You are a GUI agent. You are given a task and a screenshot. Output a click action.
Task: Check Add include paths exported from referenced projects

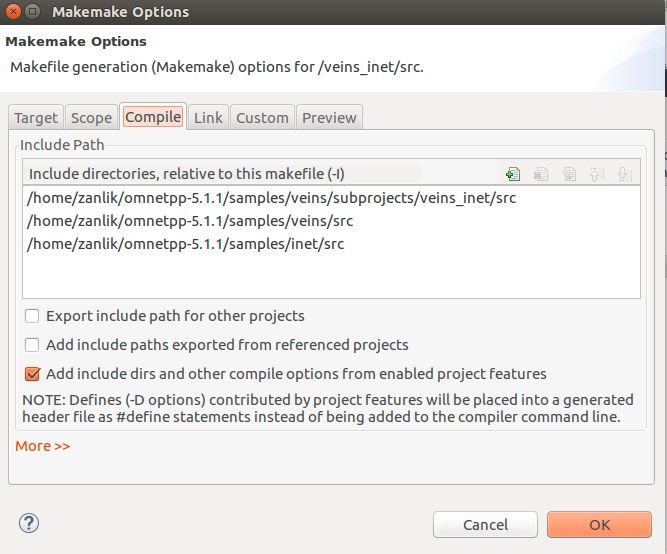pos(33,345)
